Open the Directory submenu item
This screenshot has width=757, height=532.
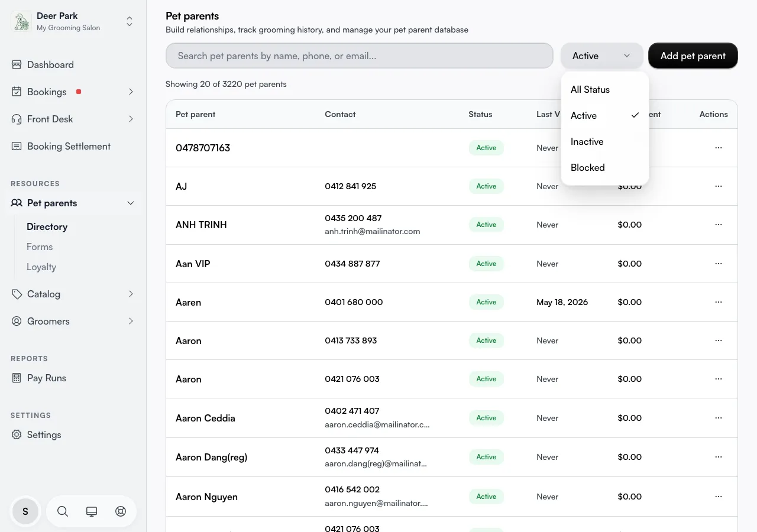(x=47, y=226)
